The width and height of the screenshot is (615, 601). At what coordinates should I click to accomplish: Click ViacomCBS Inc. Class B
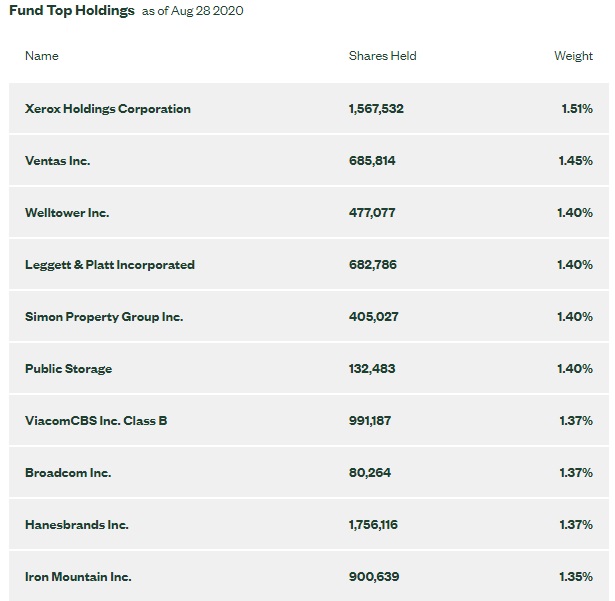pyautogui.click(x=96, y=421)
